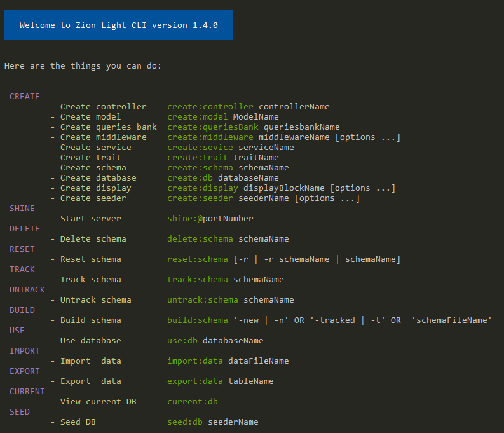
Task: Click the 'Create seeder' description
Action: pos(93,198)
